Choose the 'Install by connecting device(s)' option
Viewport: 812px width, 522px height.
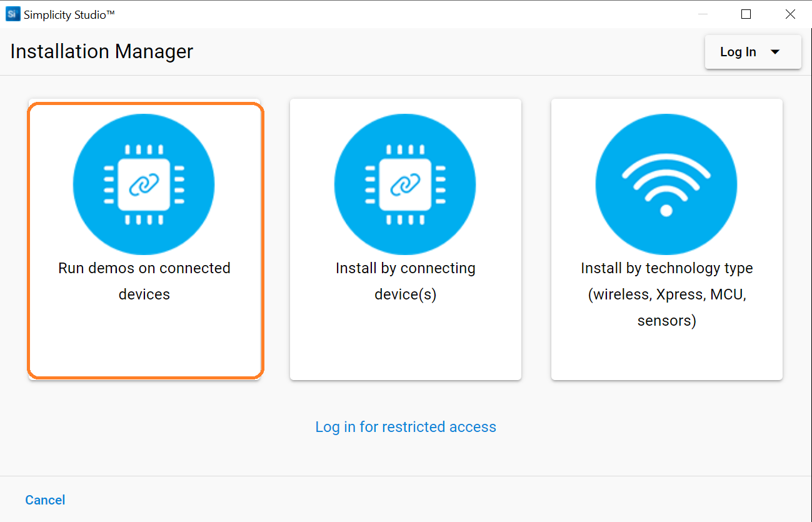tap(405, 241)
